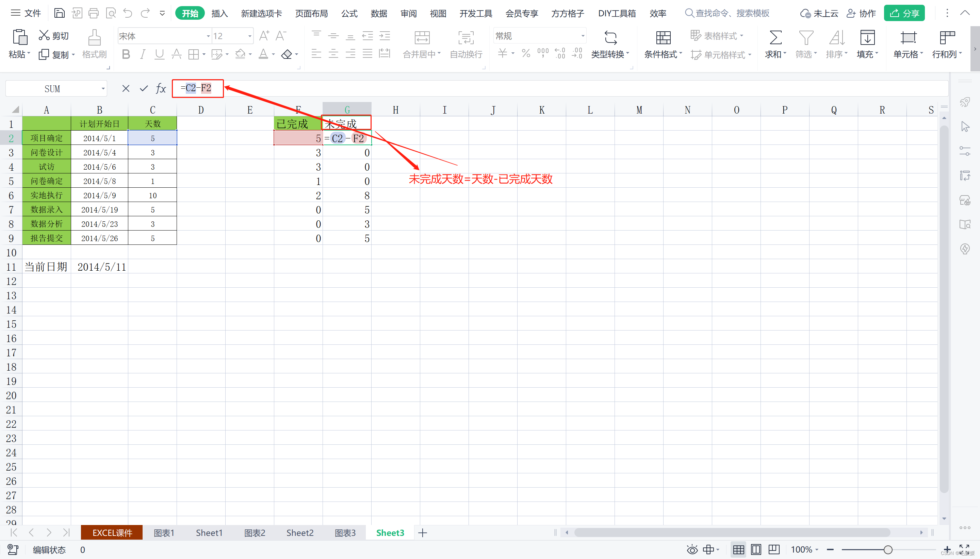Toggle italic formatting
Screen dimensions: 980x559
pyautogui.click(x=143, y=54)
